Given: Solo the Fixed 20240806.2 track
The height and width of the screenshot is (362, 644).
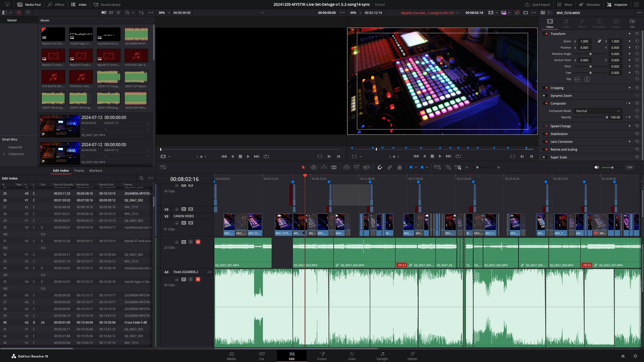Looking at the screenshot, I should click(191, 279).
